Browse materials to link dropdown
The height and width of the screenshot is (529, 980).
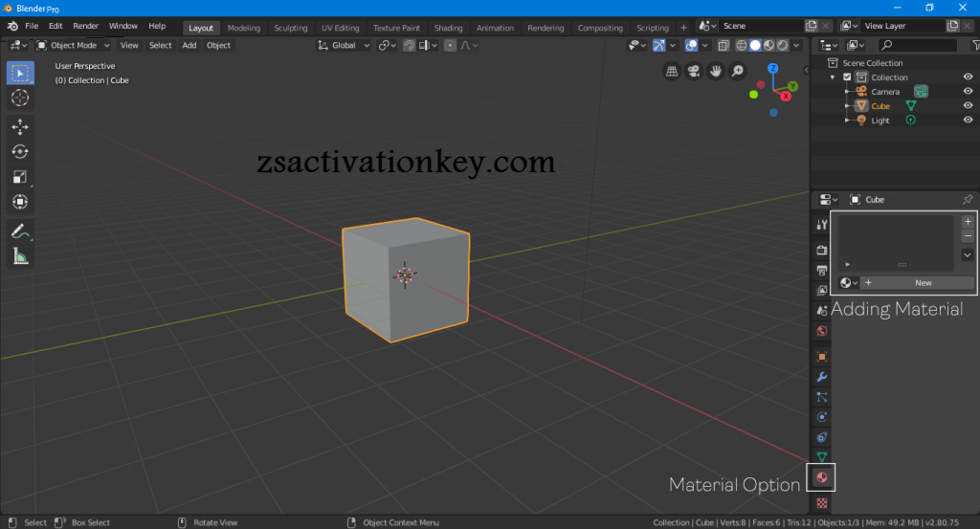click(848, 283)
